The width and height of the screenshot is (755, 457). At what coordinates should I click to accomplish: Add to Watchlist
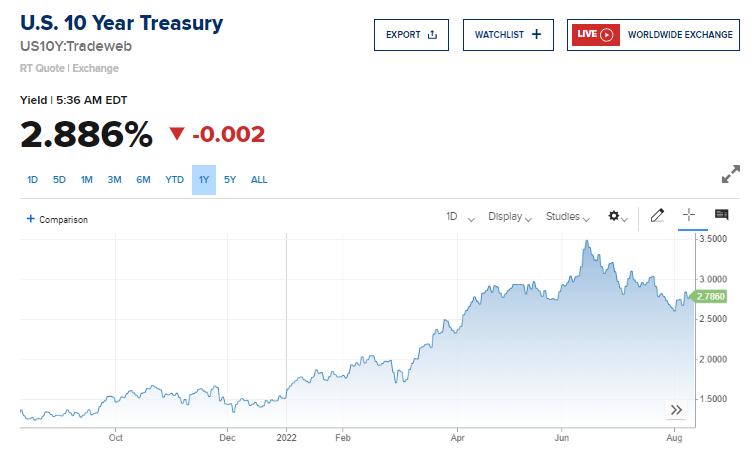[508, 34]
